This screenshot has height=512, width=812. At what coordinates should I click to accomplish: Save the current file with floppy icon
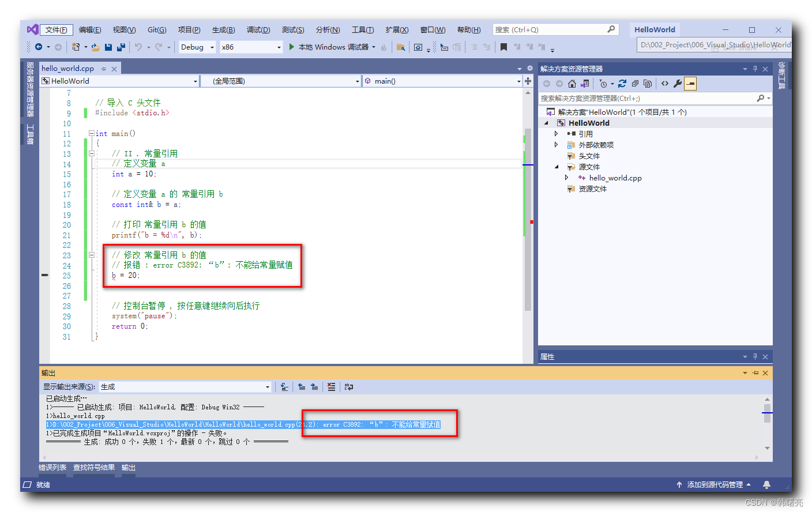pos(108,47)
